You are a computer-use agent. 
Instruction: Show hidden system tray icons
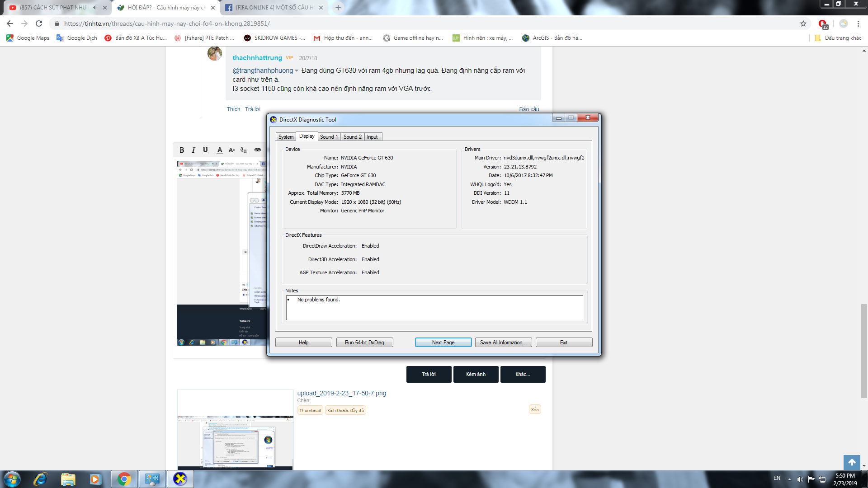click(789, 479)
